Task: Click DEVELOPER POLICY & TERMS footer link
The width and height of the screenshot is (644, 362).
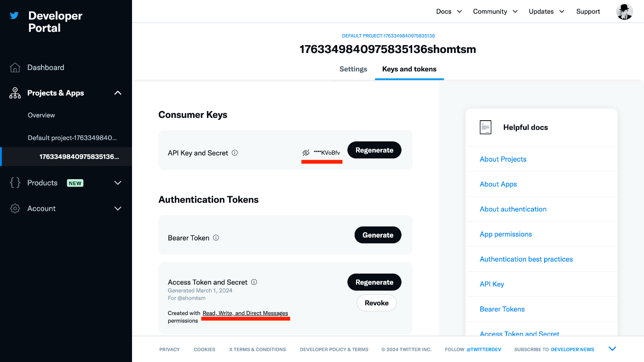Action: [x=334, y=350]
